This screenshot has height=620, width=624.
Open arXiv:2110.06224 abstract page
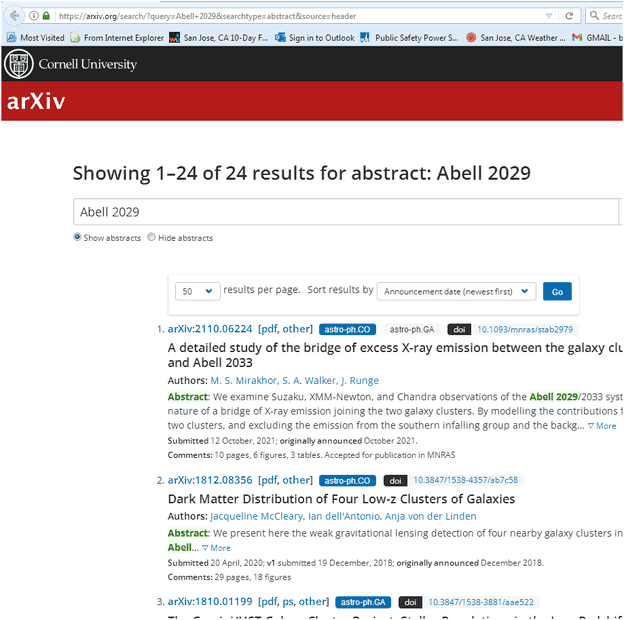(x=210, y=329)
